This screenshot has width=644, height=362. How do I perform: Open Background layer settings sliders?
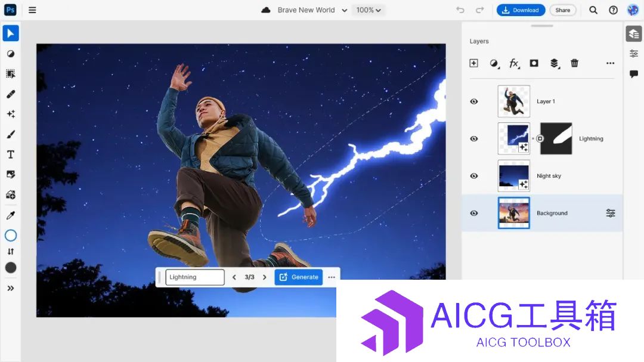pyautogui.click(x=611, y=213)
